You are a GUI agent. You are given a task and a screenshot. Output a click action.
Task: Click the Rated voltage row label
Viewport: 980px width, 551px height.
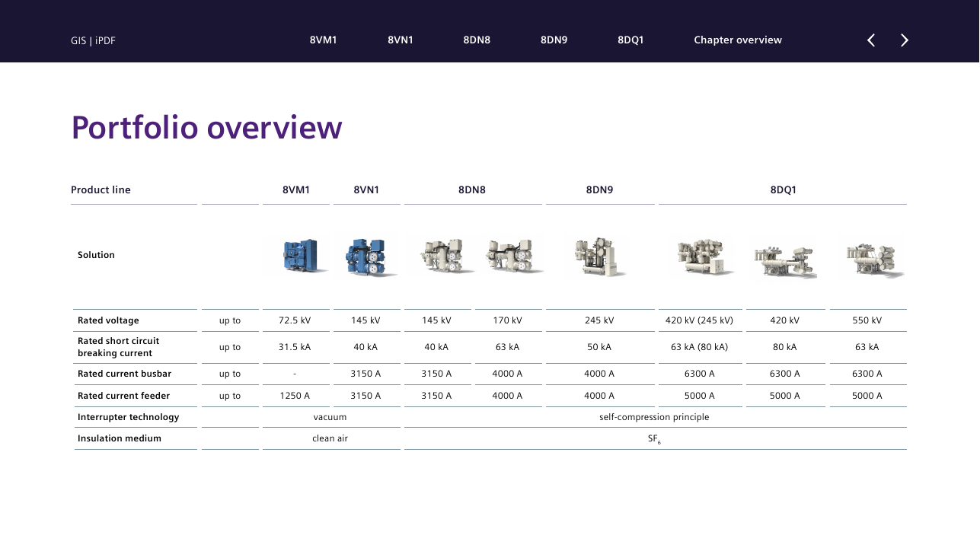pyautogui.click(x=108, y=320)
